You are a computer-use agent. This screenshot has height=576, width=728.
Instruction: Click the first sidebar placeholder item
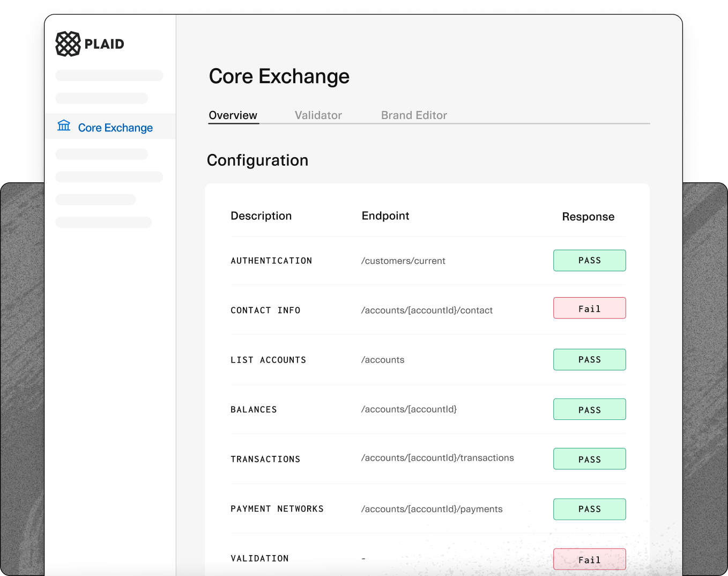click(109, 75)
